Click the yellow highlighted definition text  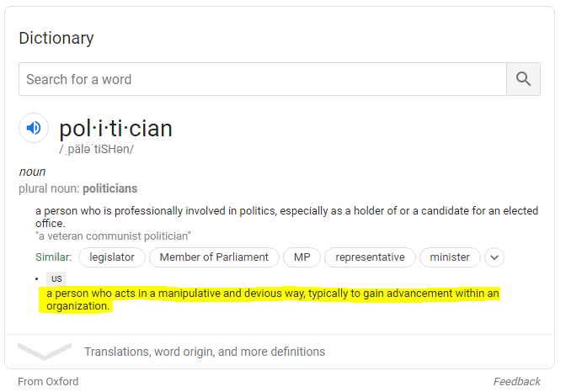[270, 299]
